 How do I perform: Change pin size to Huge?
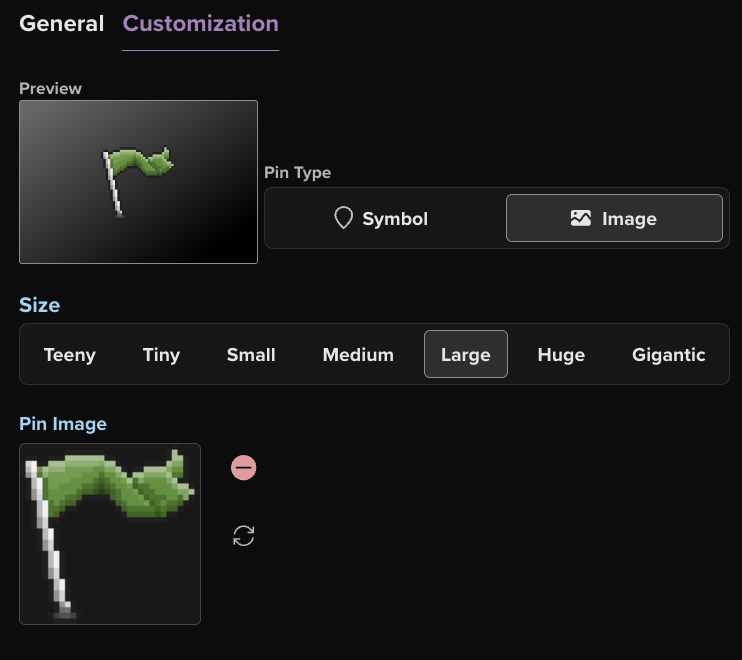point(561,355)
